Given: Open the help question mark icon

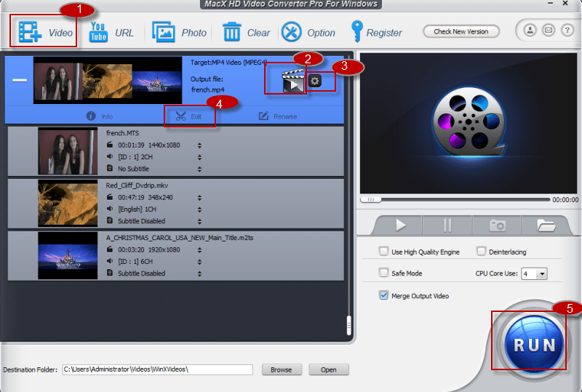Looking at the screenshot, I should coord(567,30).
